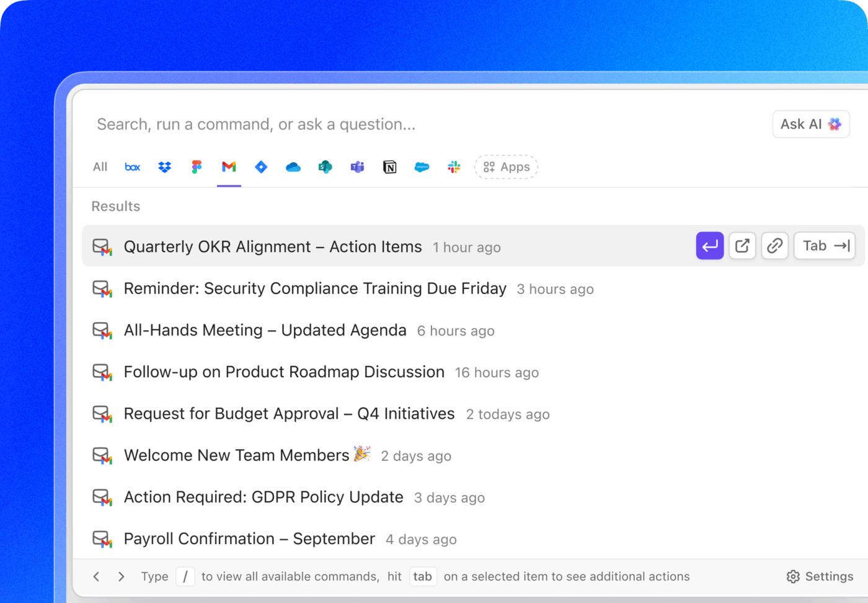This screenshot has height=603, width=868.
Task: Click Gmail icon beside GDPR Policy row
Action: (x=102, y=497)
